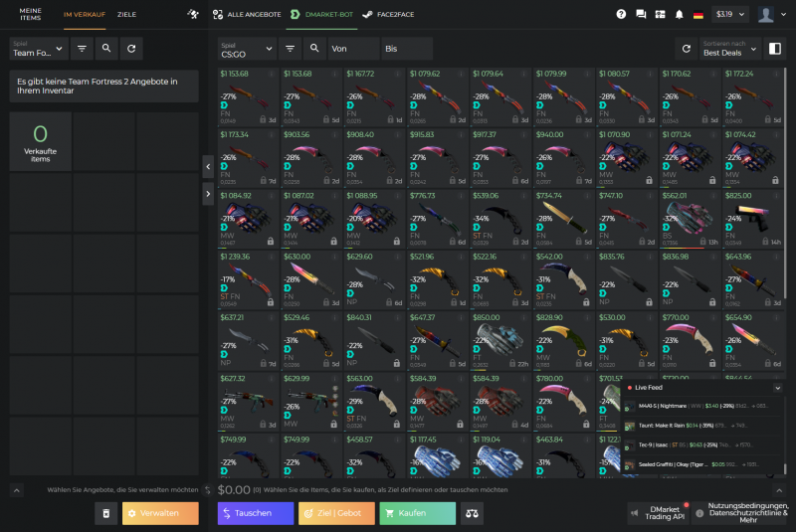The height and width of the screenshot is (532, 796).
Task: Collapse left panel with left arrow
Action: 208,166
